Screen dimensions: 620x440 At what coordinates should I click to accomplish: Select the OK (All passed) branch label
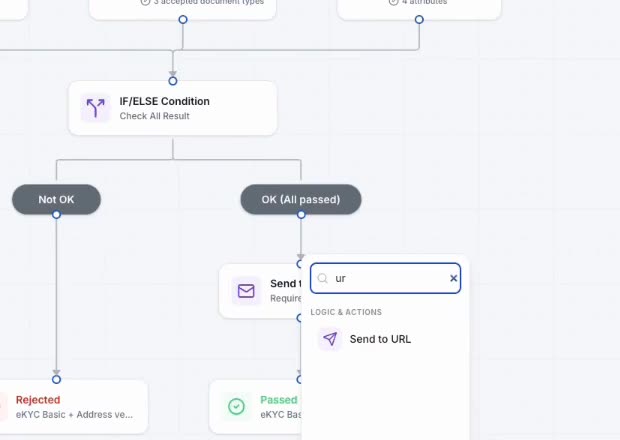pos(301,199)
